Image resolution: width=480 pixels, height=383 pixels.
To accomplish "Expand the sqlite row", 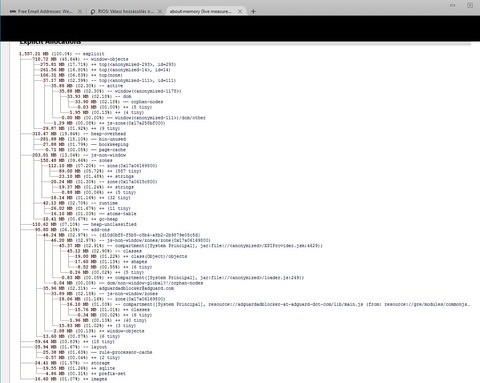I will point(79,368).
